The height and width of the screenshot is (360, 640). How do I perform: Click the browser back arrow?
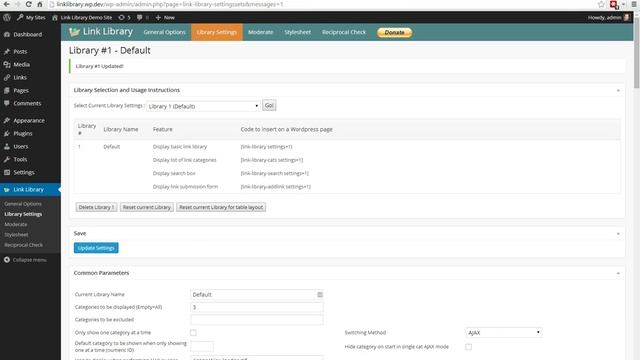click(x=7, y=4)
